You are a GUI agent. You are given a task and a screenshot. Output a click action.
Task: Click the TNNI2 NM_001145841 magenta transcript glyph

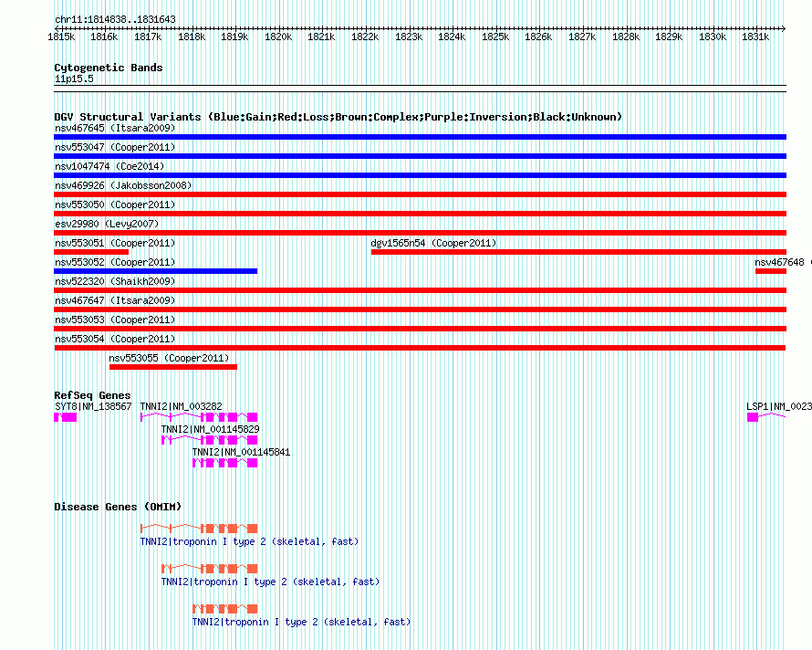click(224, 463)
